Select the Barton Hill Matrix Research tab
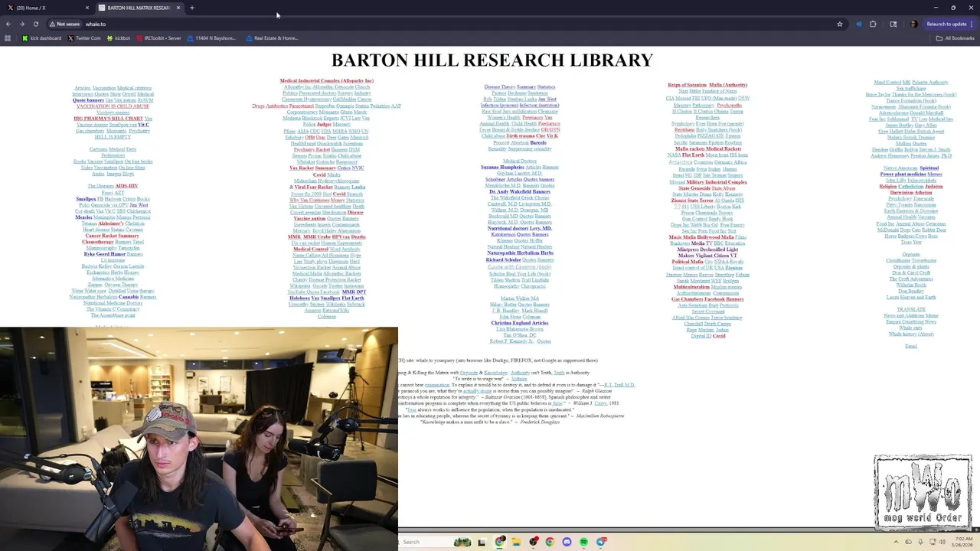This screenshot has width=980, height=551. tap(139, 8)
